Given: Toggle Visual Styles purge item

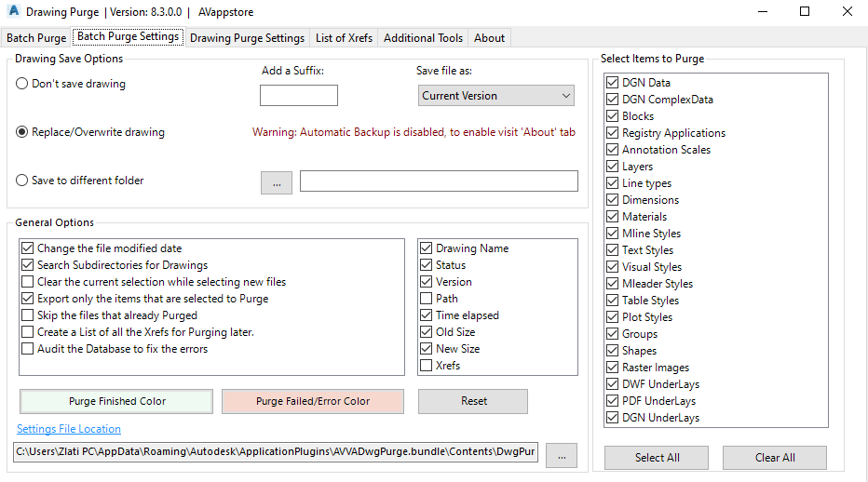Looking at the screenshot, I should coord(612,267).
